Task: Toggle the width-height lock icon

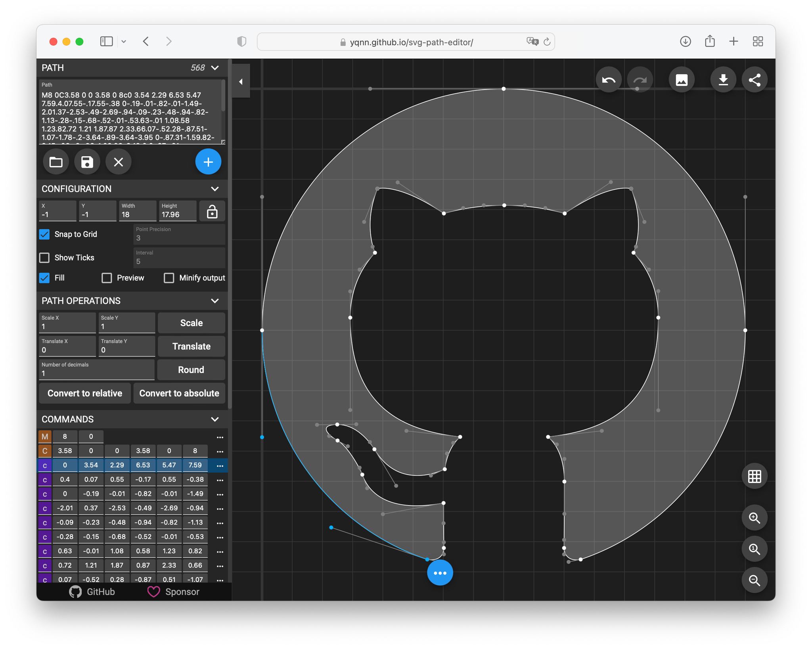Action: [x=212, y=211]
